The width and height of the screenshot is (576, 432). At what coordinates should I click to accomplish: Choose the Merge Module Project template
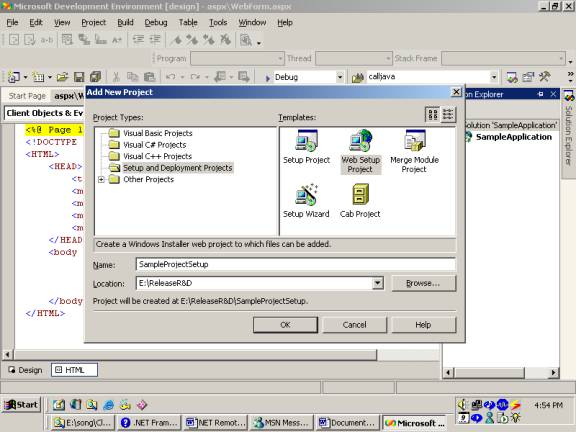pos(414,151)
